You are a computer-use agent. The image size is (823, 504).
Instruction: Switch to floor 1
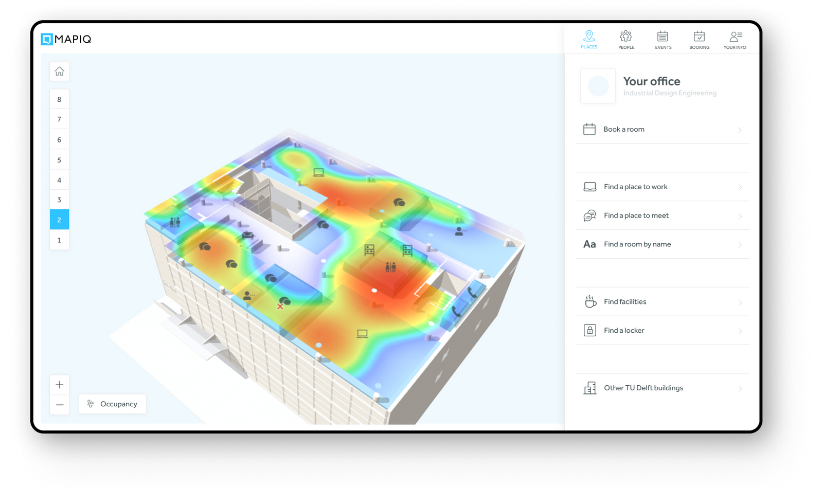coord(59,240)
